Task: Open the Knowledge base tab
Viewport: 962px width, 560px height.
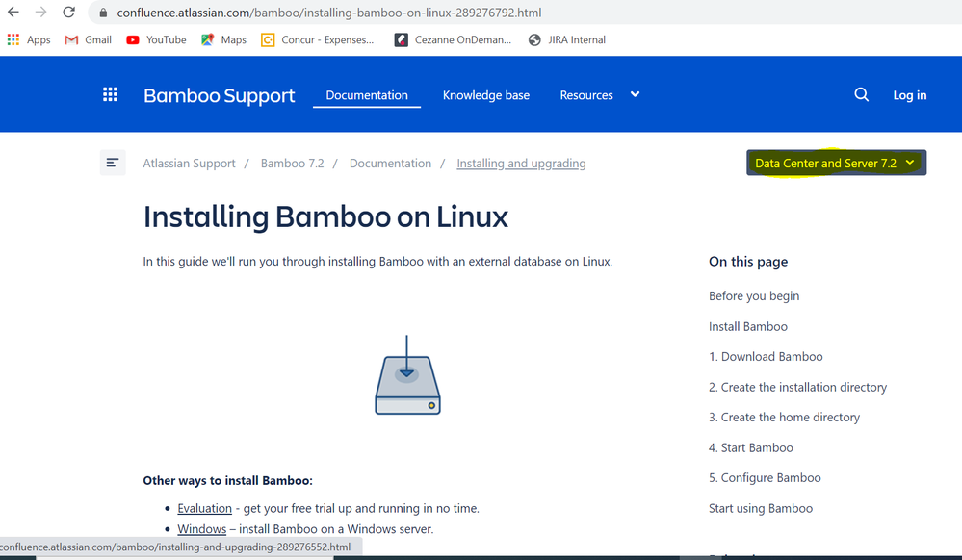Action: coord(485,94)
